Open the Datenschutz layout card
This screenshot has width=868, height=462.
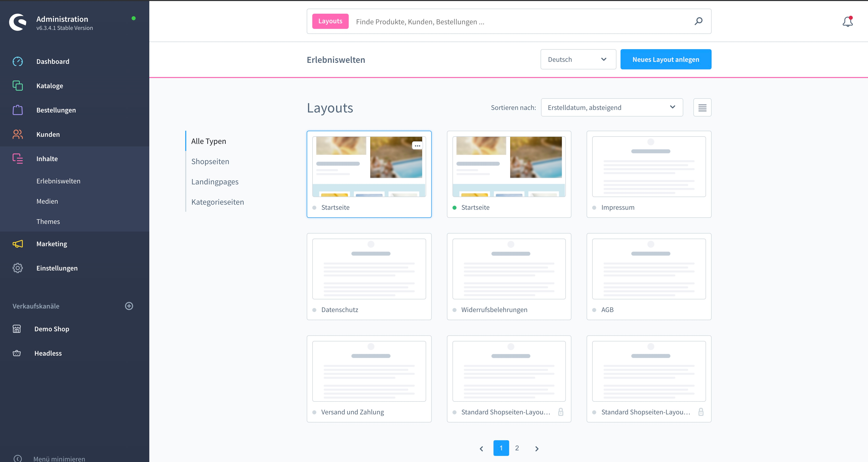pyautogui.click(x=369, y=277)
